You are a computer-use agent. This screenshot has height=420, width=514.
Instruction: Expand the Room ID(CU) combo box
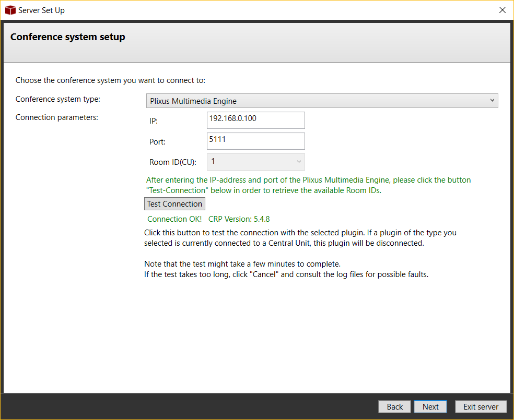coord(256,162)
